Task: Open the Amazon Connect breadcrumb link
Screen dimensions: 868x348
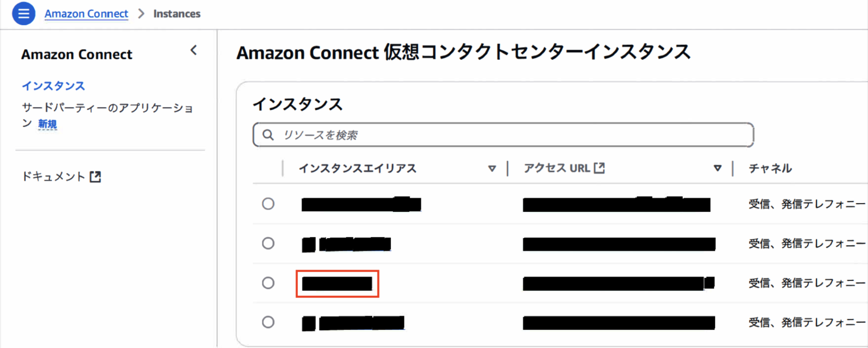Action: (86, 13)
